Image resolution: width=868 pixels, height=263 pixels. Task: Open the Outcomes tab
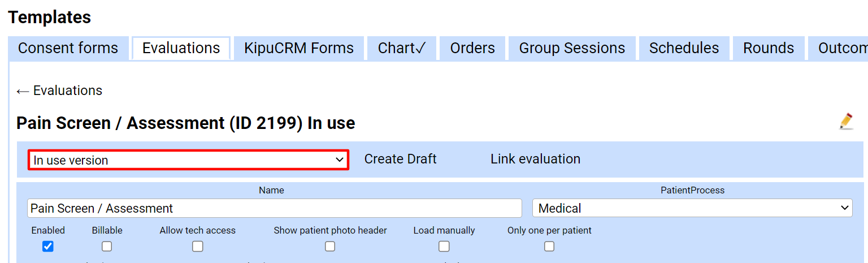841,48
